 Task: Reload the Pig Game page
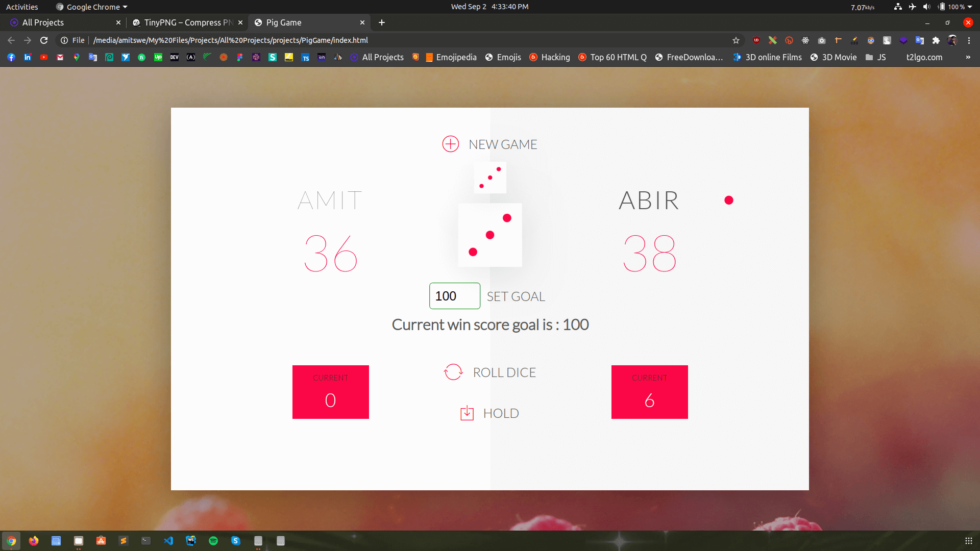(44, 40)
